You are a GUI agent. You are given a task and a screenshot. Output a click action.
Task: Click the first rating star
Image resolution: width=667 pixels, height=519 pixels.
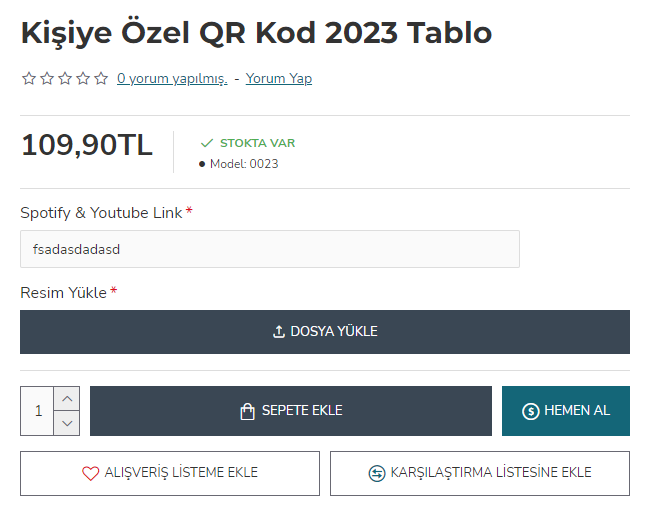point(29,79)
